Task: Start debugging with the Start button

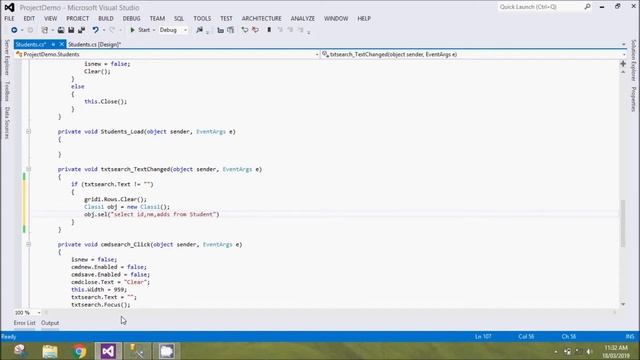Action: [140, 30]
